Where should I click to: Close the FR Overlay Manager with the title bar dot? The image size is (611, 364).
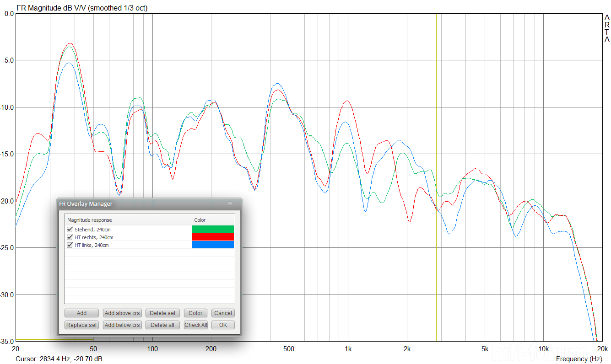[x=230, y=204]
